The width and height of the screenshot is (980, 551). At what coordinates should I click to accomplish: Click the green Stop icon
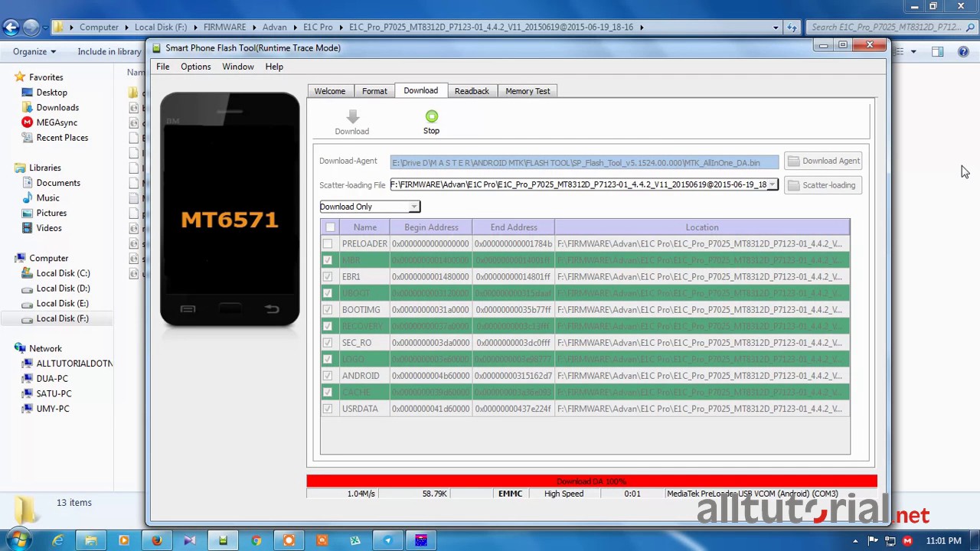click(432, 116)
